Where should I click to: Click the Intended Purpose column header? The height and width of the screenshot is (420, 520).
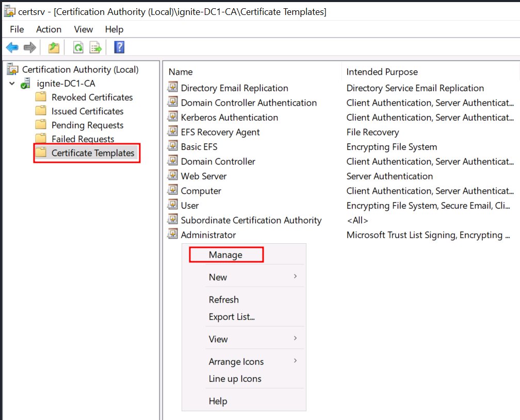point(382,72)
